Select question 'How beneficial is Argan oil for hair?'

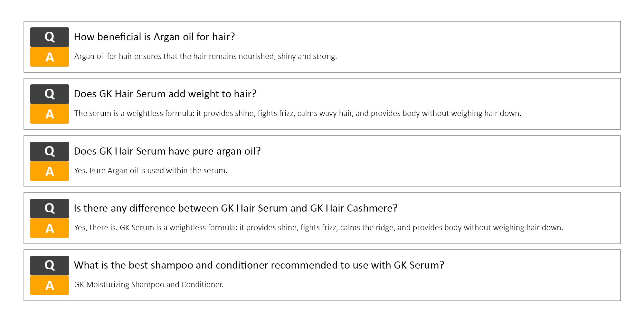coord(154,37)
